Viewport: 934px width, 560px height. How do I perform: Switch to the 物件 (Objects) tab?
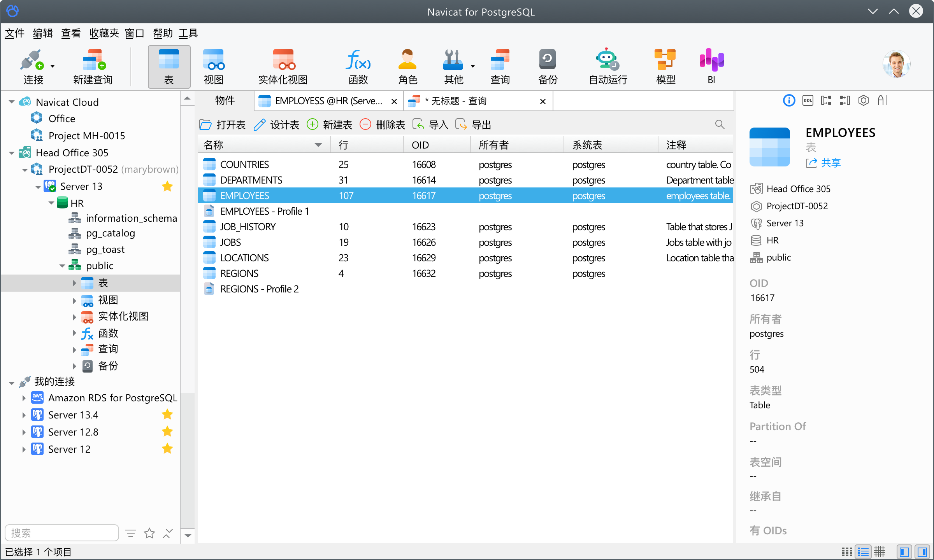click(x=225, y=101)
